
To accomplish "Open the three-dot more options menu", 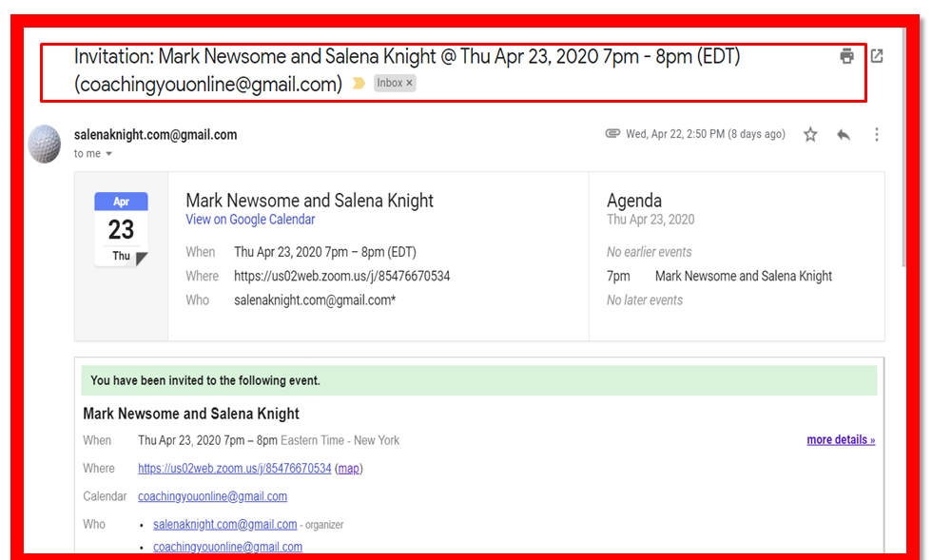I will tap(876, 135).
